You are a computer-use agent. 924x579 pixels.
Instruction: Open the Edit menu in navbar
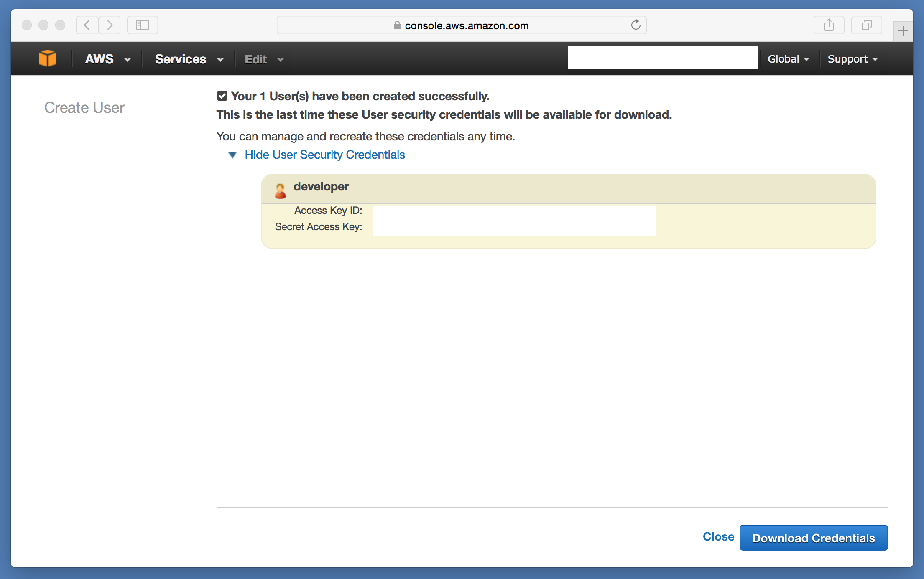264,59
